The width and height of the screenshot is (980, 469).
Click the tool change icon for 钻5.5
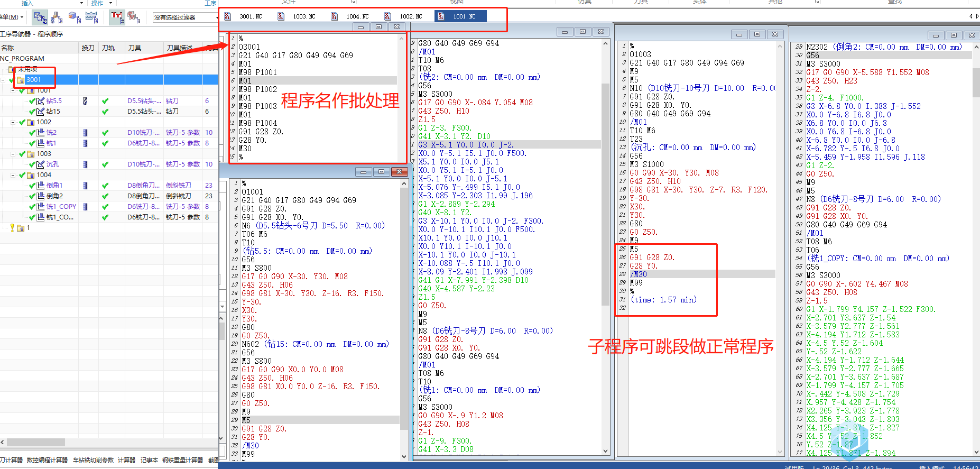point(85,101)
